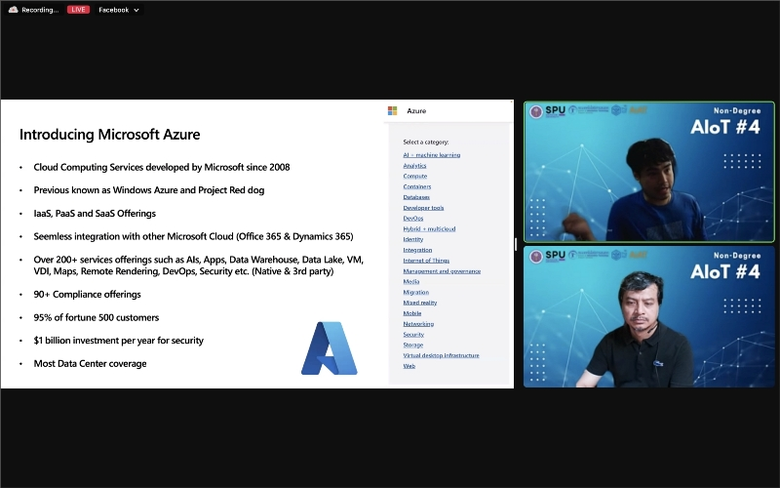The height and width of the screenshot is (488, 780).
Task: Open the Analytics category link
Action: pyautogui.click(x=415, y=165)
